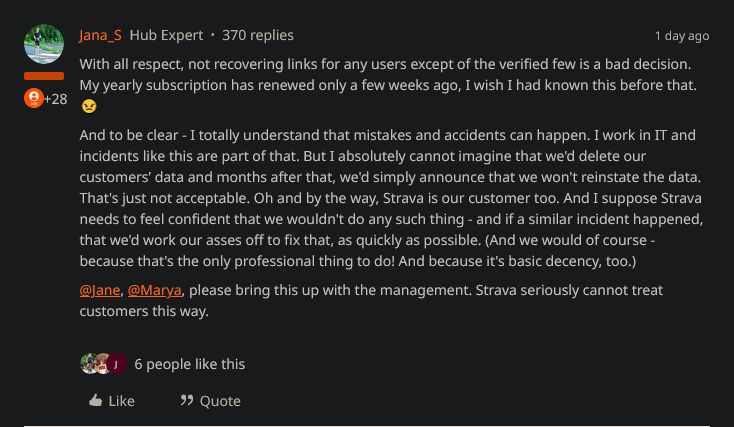Click the maroon "J" liker avatar

pos(116,364)
